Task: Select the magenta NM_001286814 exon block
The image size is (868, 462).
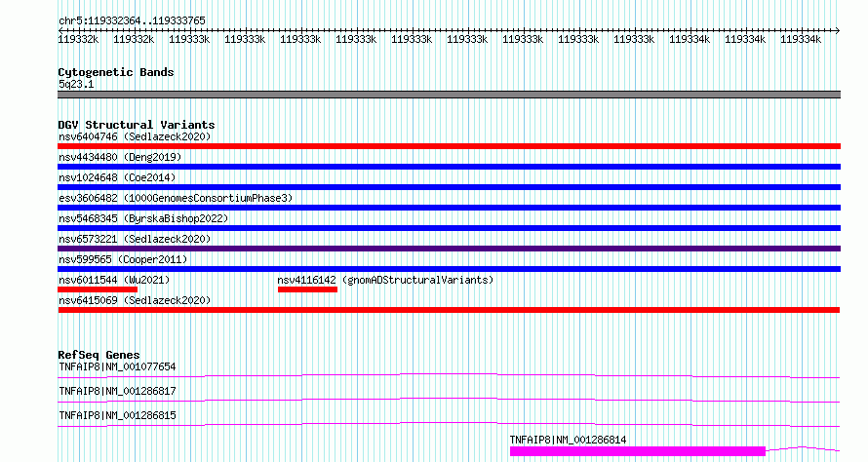Action: (x=637, y=451)
